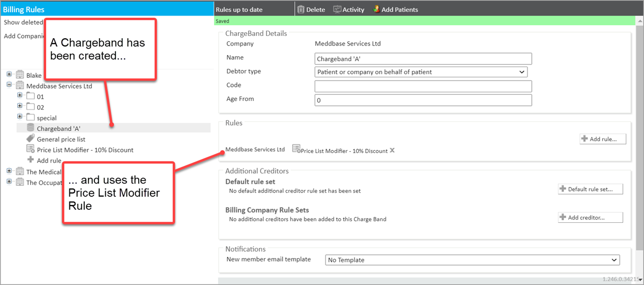The image size is (644, 285).
Task: Click the Add creditor... button
Action: coord(590,217)
